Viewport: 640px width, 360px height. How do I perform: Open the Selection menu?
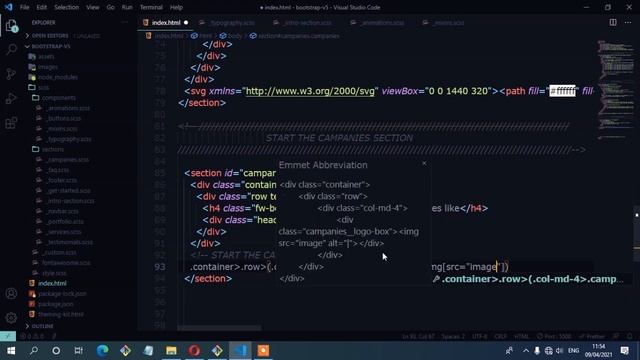[x=67, y=7]
